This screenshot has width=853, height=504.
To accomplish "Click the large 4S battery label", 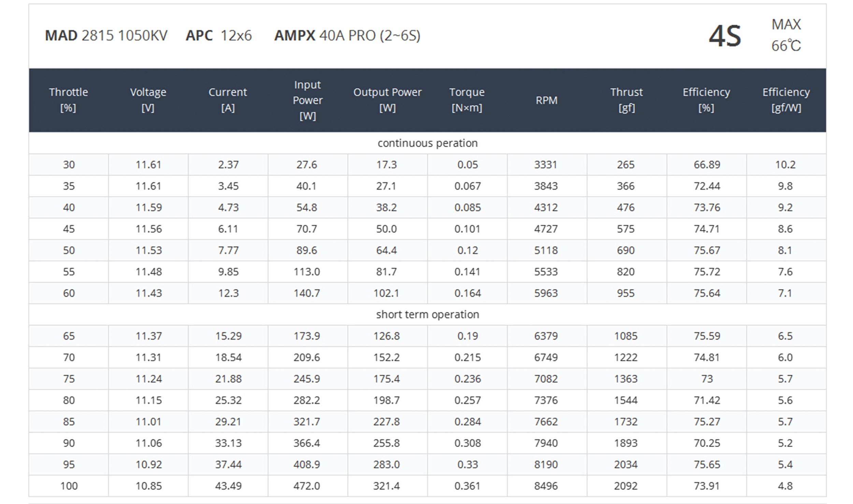I will tap(725, 36).
